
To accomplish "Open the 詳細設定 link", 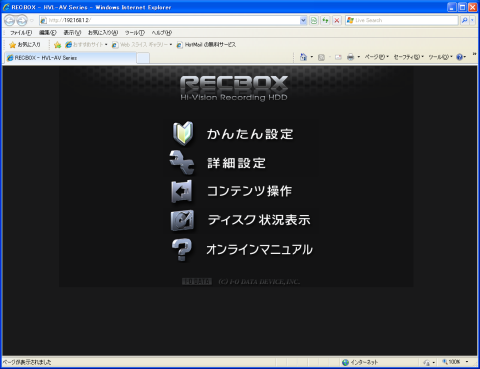I will point(236,163).
